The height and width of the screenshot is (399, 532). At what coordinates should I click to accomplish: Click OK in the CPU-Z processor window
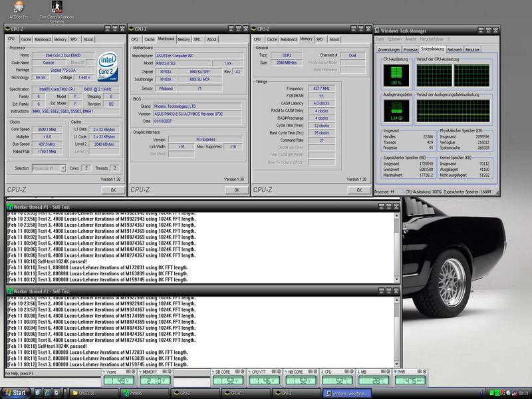(x=113, y=190)
